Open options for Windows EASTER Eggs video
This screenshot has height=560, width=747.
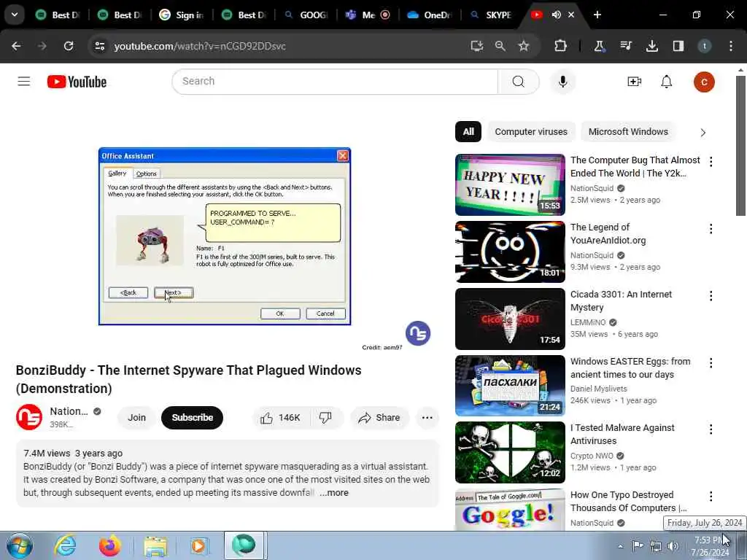711,363
